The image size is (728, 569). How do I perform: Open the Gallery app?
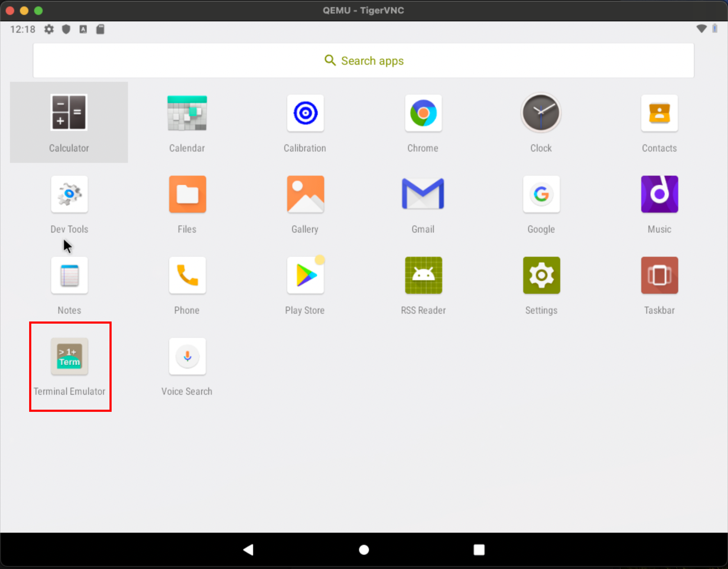305,194
